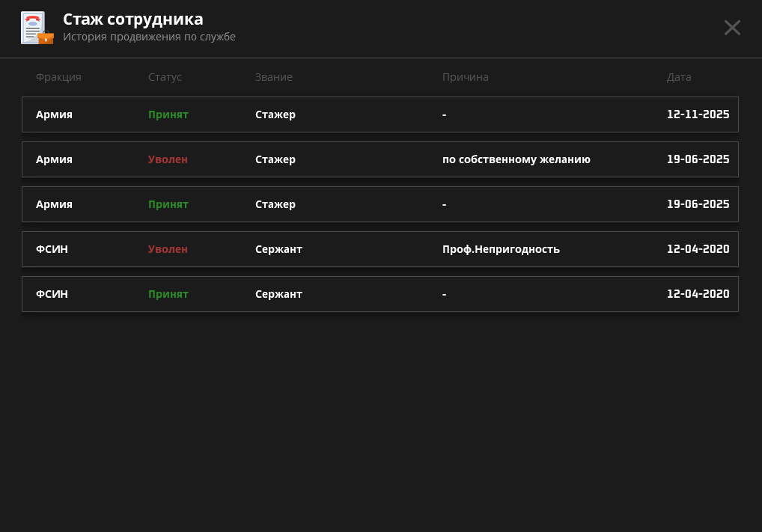
Task: Click Стажер rank in the resignation row
Action: point(275,159)
